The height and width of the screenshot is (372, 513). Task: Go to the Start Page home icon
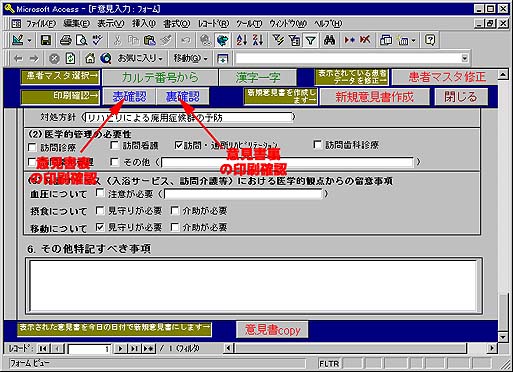coord(90,59)
